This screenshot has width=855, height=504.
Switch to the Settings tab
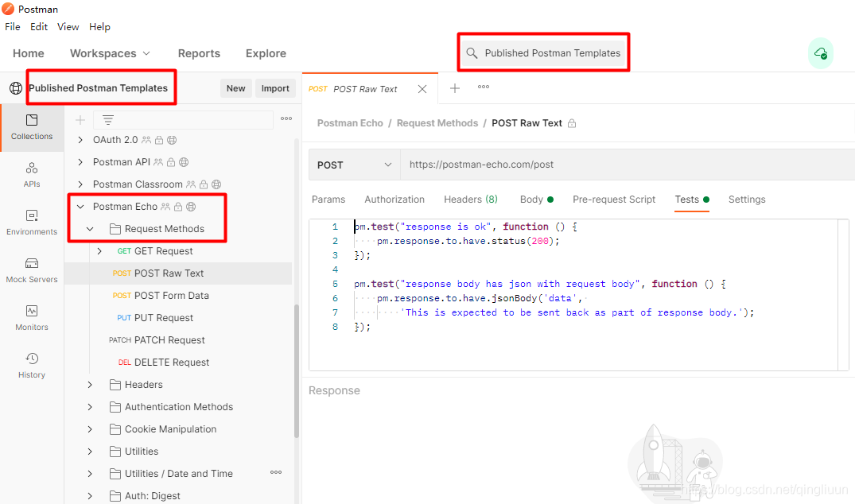(x=747, y=200)
